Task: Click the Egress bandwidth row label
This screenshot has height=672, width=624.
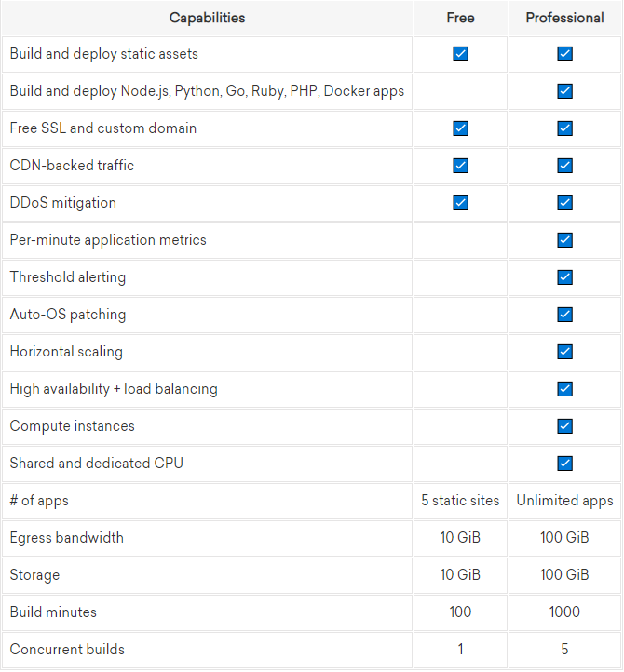Action: tap(67, 538)
